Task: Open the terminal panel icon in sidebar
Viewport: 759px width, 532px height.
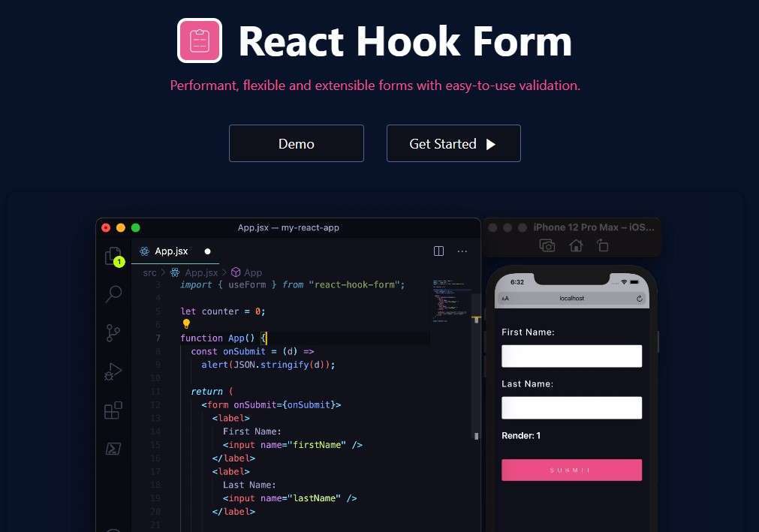Action: pos(113,449)
